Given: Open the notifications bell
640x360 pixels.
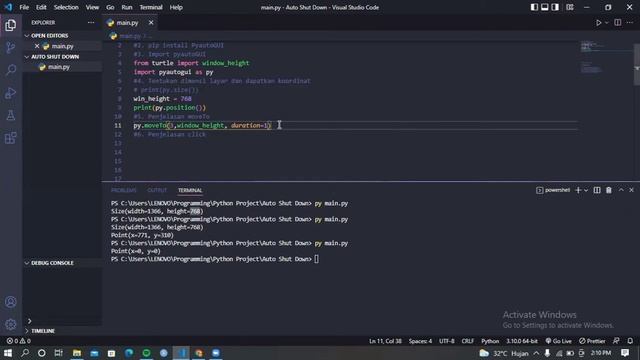Looking at the screenshot, I should (630, 341).
